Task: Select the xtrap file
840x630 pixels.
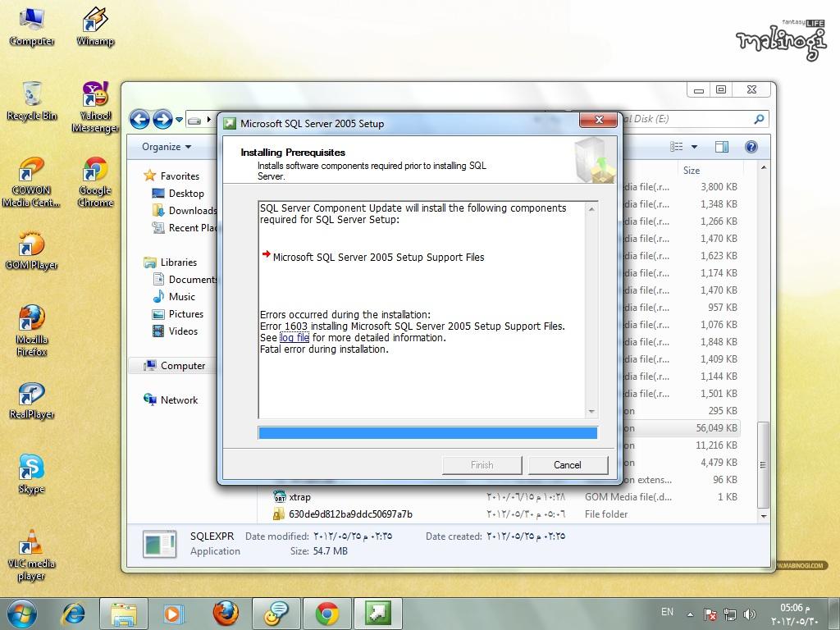Action: pyautogui.click(x=292, y=497)
